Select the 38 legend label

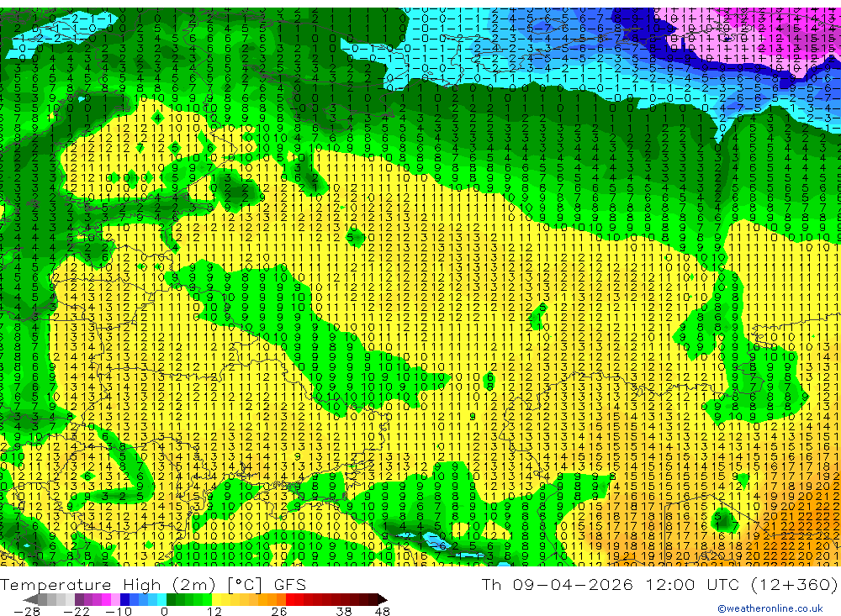click(344, 612)
